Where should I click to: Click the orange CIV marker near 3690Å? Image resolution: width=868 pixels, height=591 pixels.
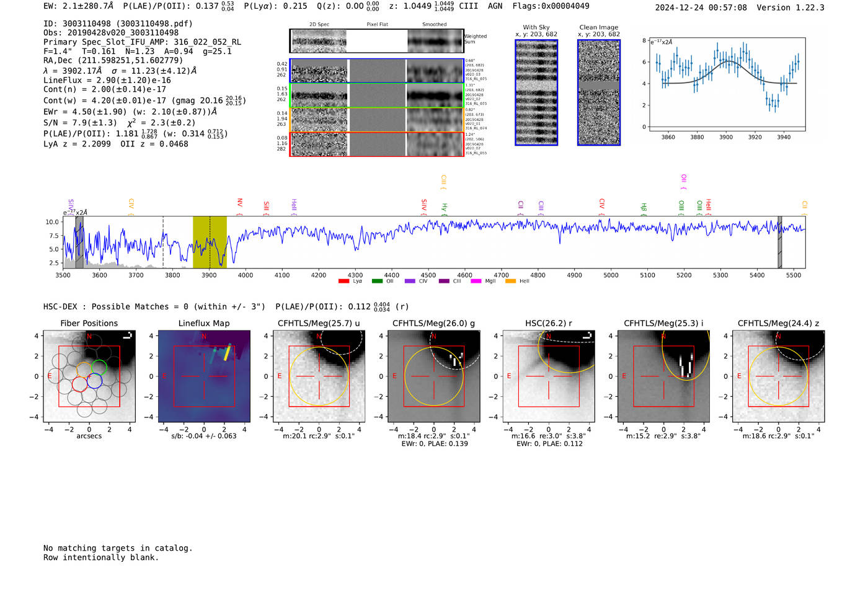131,207
